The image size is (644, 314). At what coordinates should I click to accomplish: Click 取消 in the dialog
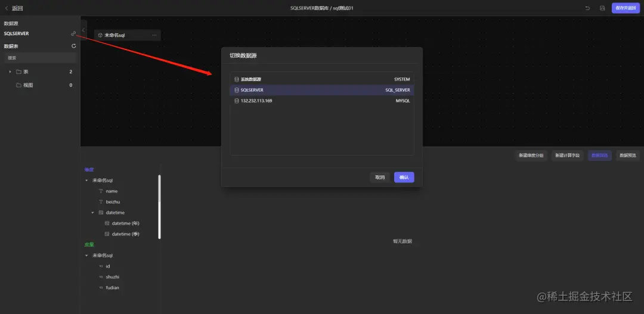380,178
